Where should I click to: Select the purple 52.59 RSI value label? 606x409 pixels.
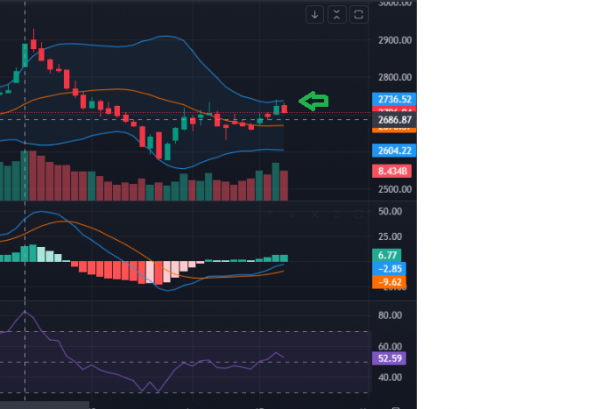click(391, 358)
